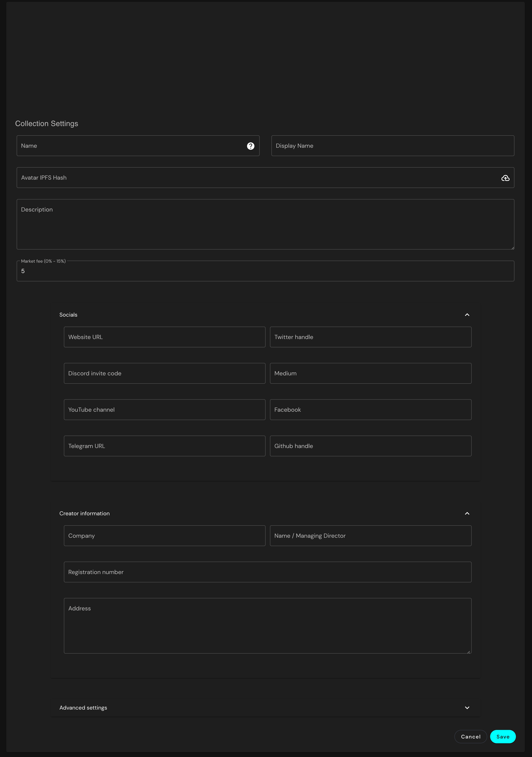The image size is (532, 757).
Task: Collapse the Creator information section
Action: click(x=467, y=513)
